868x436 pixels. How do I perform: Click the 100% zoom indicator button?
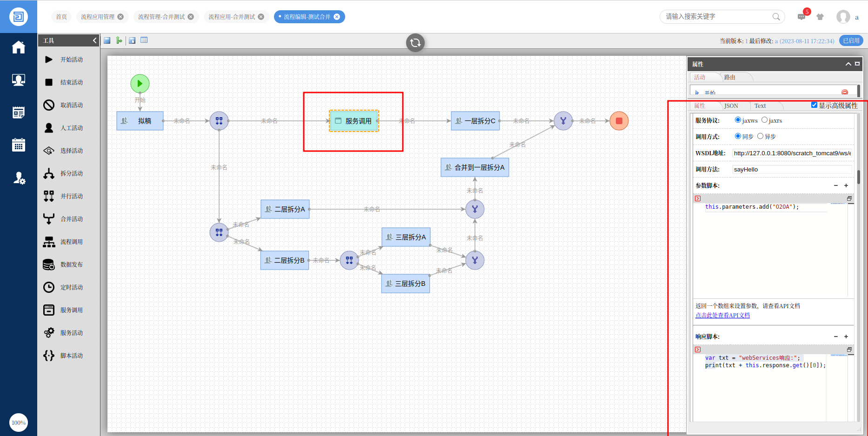point(19,423)
